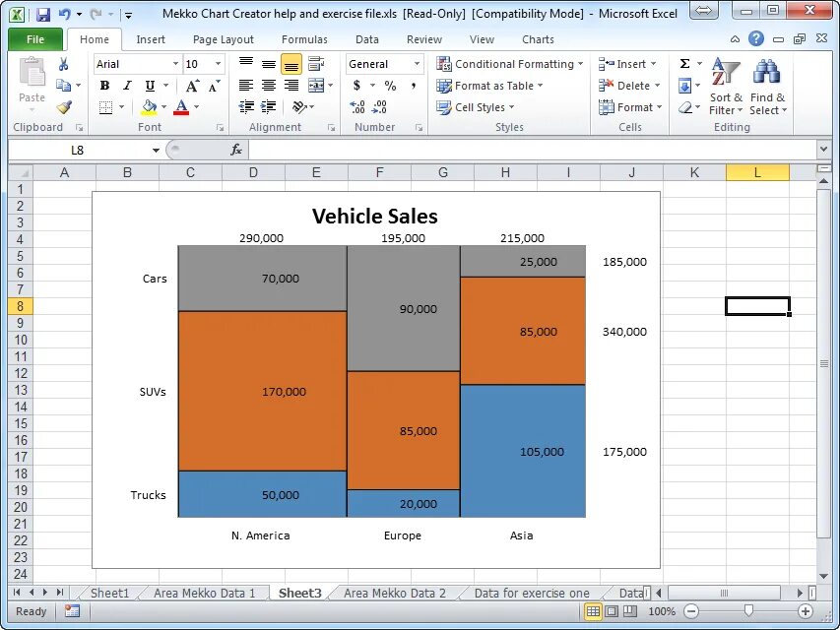The width and height of the screenshot is (840, 630).
Task: Open the Arial font name dropdown
Action: pyautogui.click(x=176, y=64)
